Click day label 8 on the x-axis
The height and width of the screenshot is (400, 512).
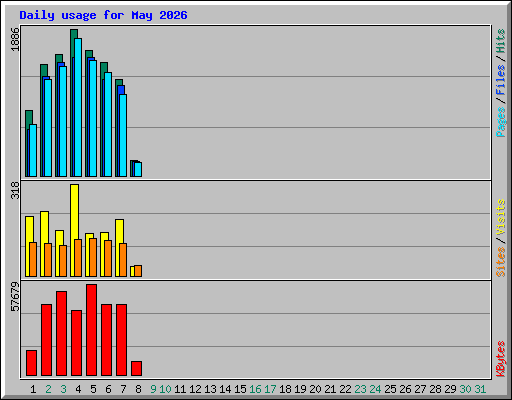coord(138,389)
